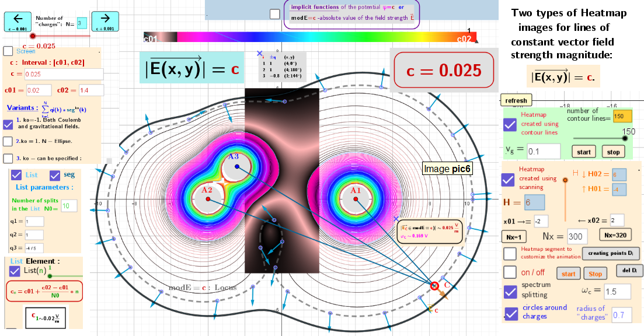644x336 pixels.
Task: Click the Nx=320 button
Action: (615, 235)
